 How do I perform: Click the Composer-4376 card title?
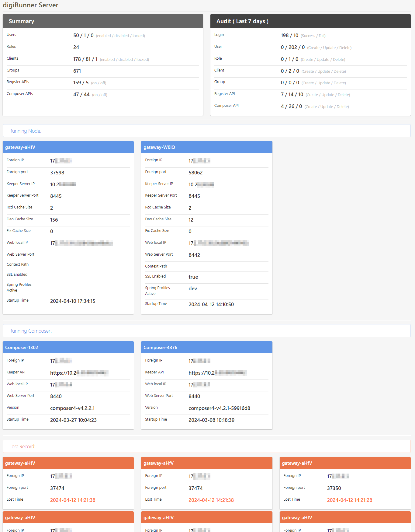(x=160, y=348)
